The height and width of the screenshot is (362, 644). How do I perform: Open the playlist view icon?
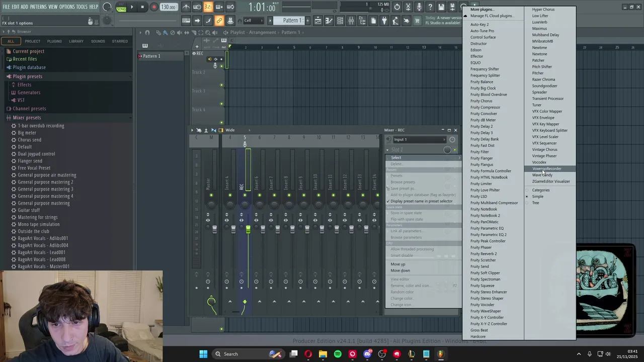318,21
